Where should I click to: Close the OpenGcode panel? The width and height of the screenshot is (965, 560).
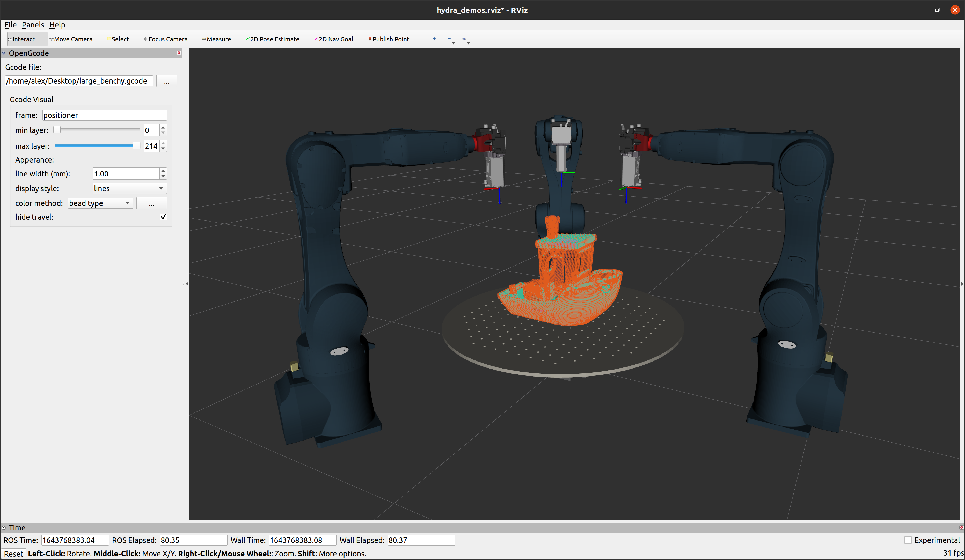click(179, 53)
